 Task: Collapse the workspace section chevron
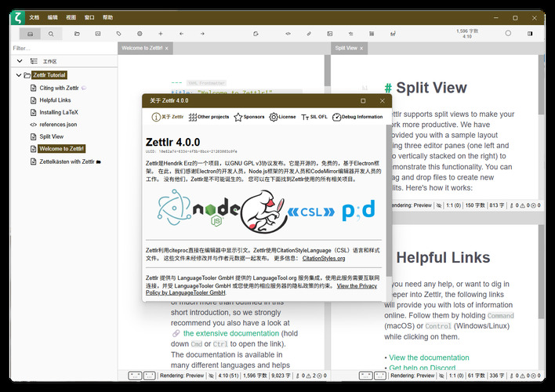20,60
